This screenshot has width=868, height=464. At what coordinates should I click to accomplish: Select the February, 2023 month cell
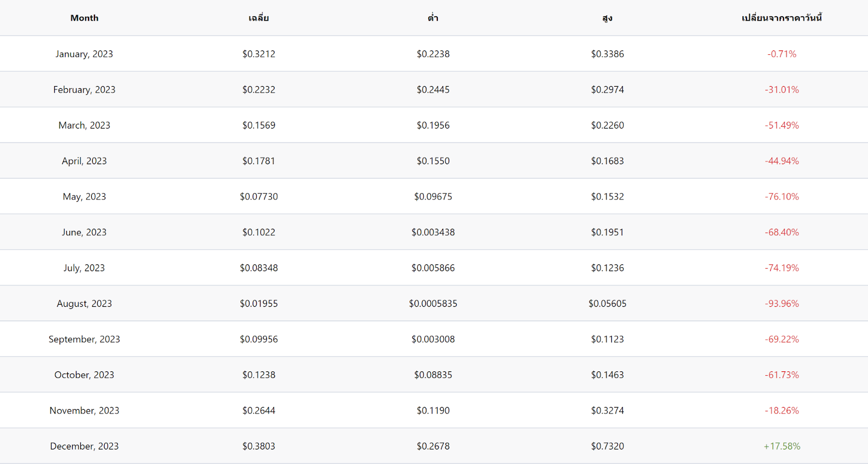(84, 89)
